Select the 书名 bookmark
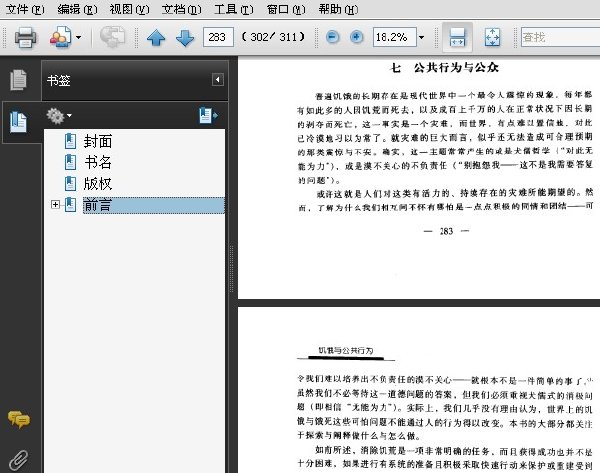 pos(98,163)
